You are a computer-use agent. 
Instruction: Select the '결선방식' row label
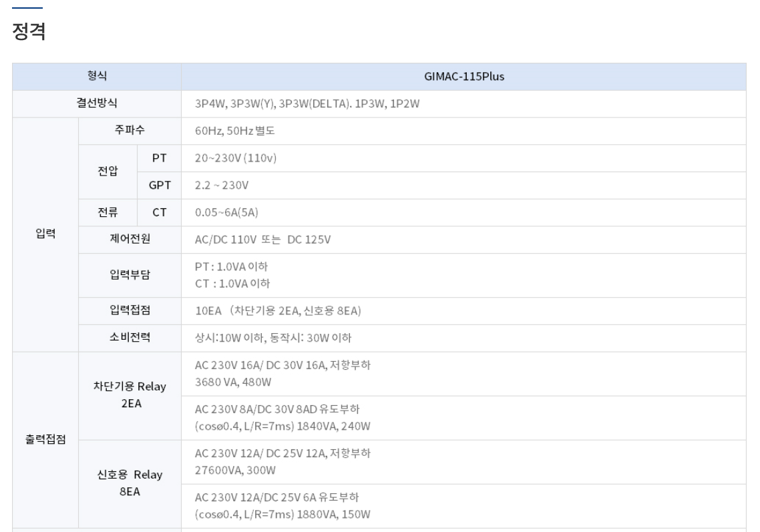(97, 103)
